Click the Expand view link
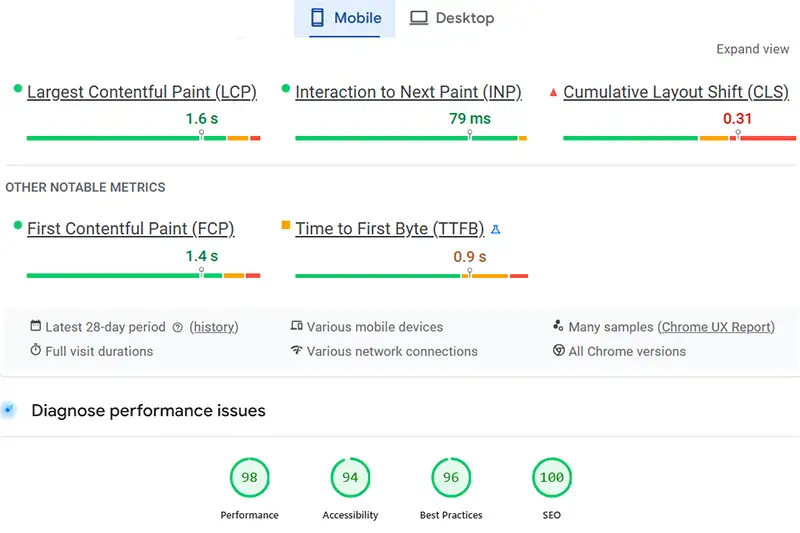This screenshot has width=800, height=533. click(752, 49)
